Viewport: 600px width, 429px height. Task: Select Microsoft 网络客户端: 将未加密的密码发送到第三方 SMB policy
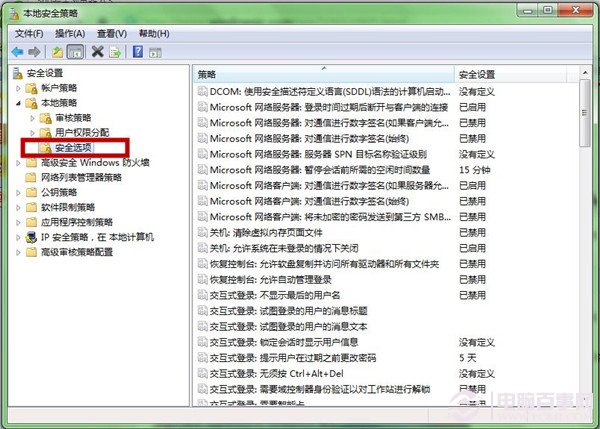click(330, 217)
